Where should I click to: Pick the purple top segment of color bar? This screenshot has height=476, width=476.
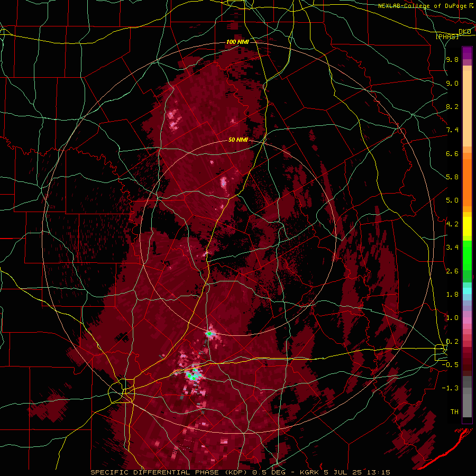pyautogui.click(x=467, y=53)
